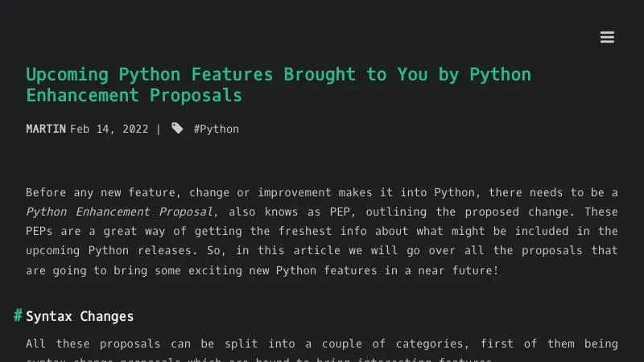Open the Upcoming Python Features article title
The image size is (644, 362).
point(278,84)
